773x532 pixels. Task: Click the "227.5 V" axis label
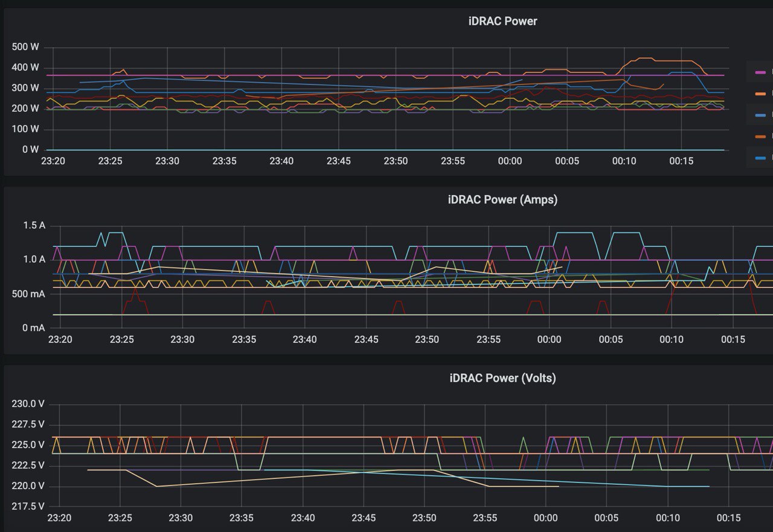tap(28, 425)
